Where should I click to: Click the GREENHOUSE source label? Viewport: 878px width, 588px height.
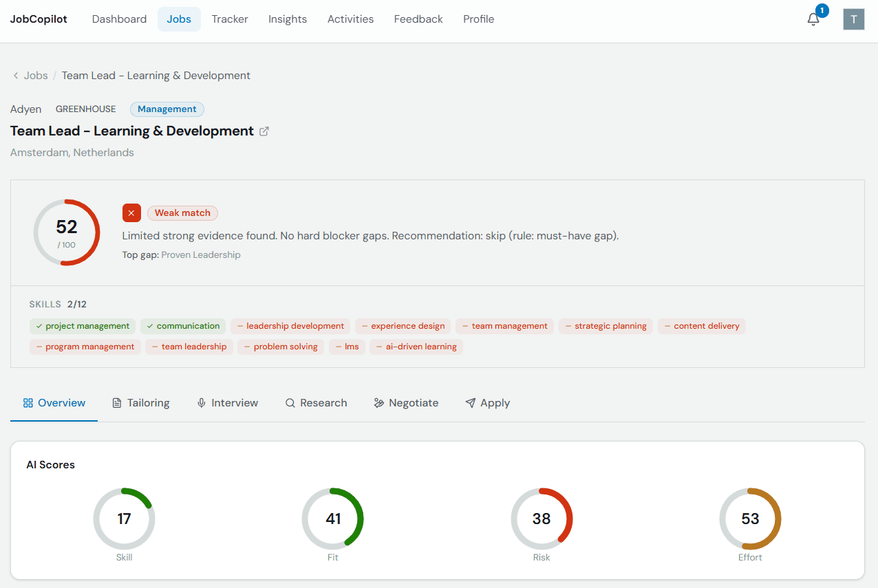86,109
